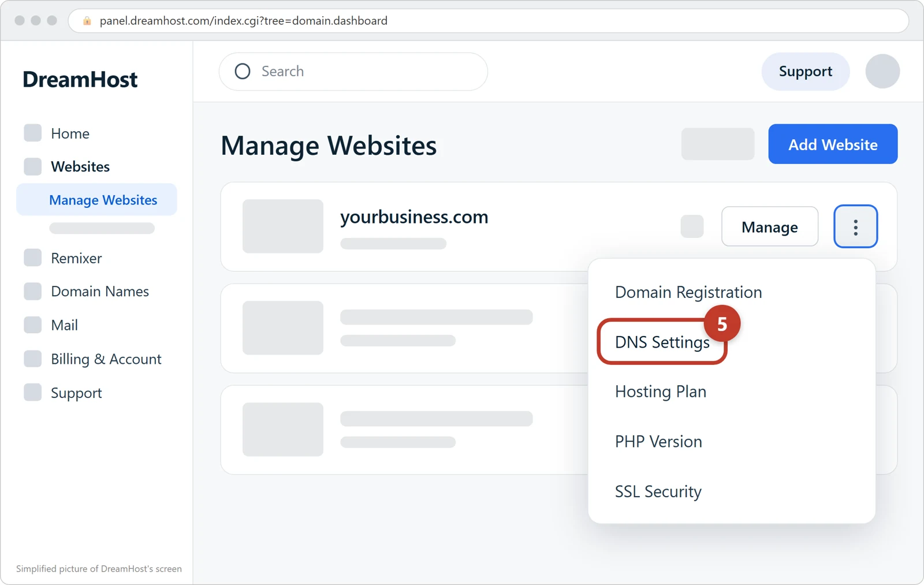Click the Domain Names sidebar icon
Image resolution: width=924 pixels, height=585 pixels.
click(x=33, y=291)
